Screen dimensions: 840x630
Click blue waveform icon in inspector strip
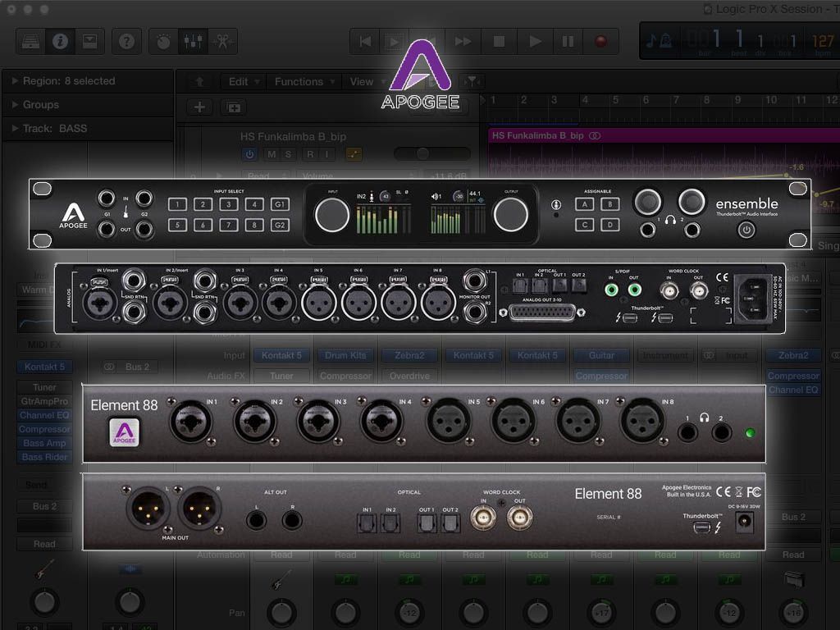point(130,569)
